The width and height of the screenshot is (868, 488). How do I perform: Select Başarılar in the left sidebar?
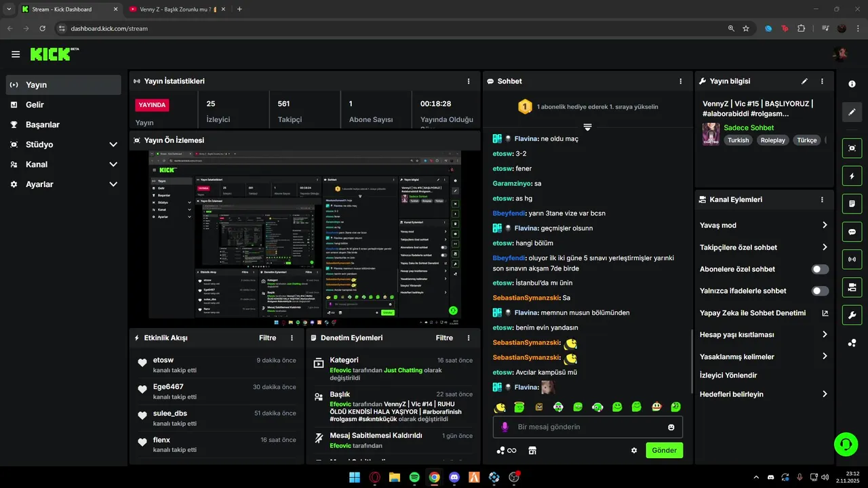pyautogui.click(x=64, y=125)
